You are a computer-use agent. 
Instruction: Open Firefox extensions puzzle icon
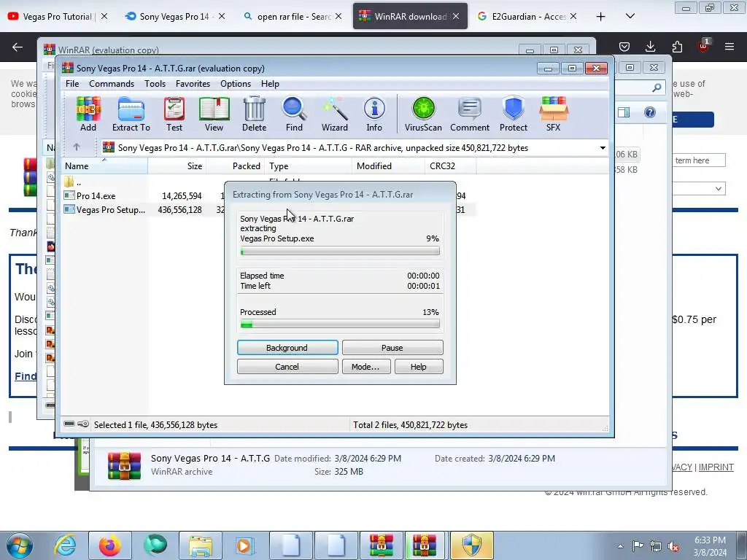677,46
